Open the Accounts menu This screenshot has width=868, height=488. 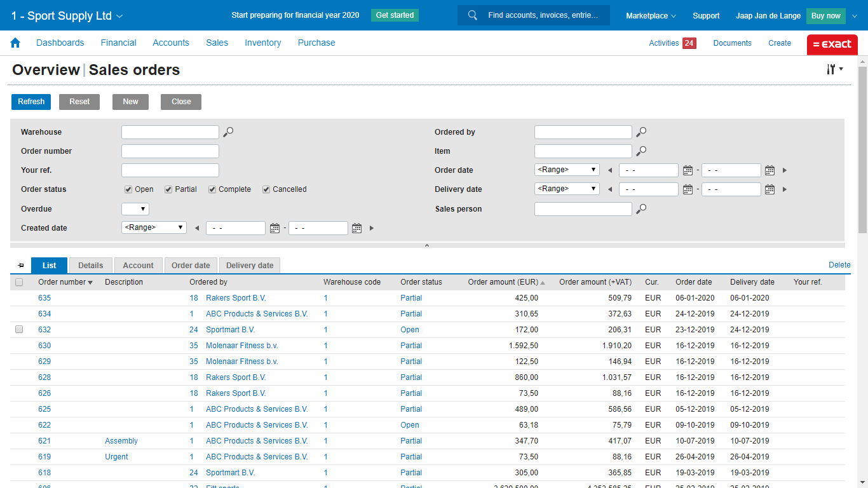coord(171,43)
